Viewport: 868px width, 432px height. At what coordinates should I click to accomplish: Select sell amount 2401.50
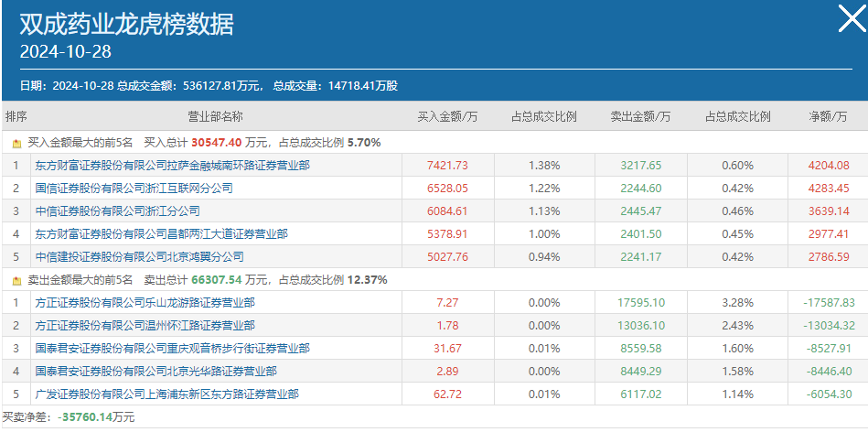pos(641,234)
